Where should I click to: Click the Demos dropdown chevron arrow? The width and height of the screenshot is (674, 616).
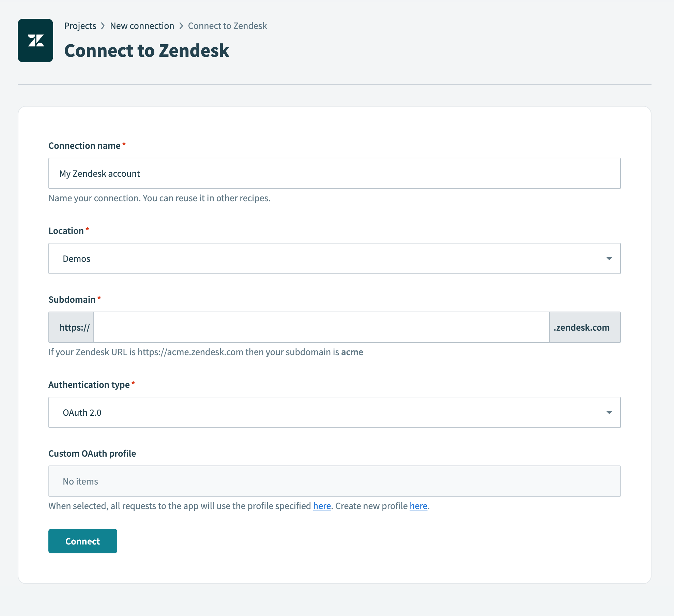point(610,258)
